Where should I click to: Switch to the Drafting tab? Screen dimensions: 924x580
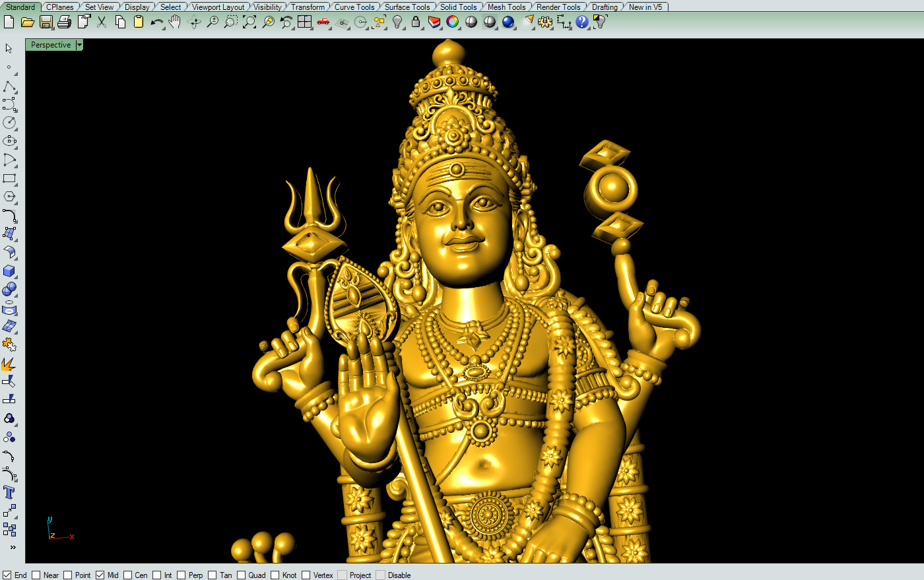pos(605,7)
